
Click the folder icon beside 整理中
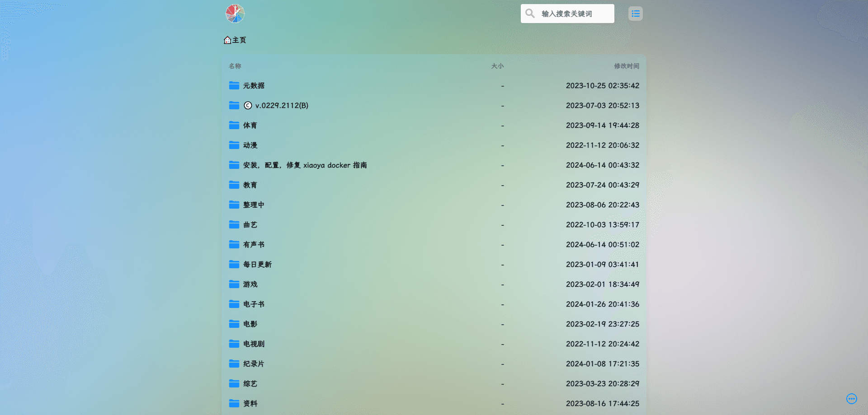tap(234, 205)
